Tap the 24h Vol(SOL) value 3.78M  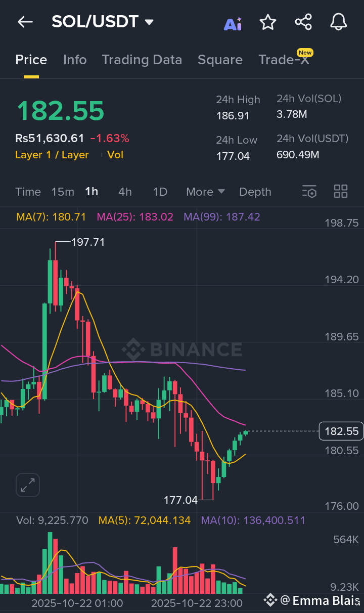pos(292,114)
